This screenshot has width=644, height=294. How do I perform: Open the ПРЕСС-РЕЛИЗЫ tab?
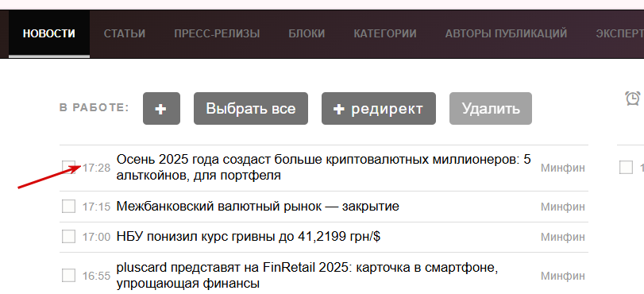(217, 33)
